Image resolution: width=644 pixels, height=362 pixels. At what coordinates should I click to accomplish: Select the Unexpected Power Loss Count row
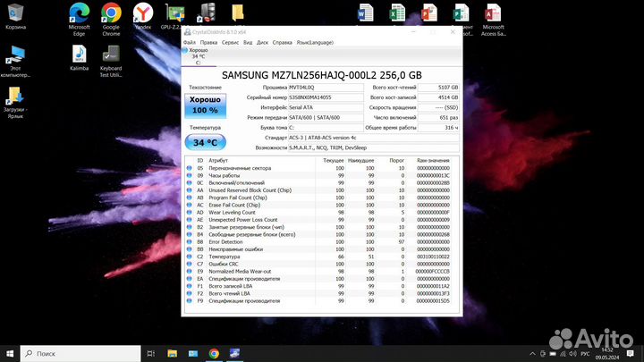[322, 220]
